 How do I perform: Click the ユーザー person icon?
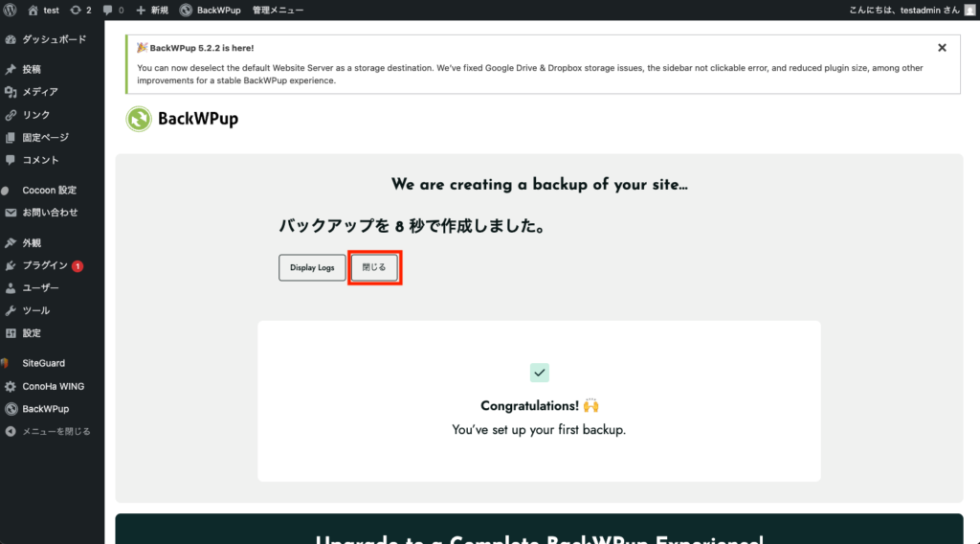[11, 288]
